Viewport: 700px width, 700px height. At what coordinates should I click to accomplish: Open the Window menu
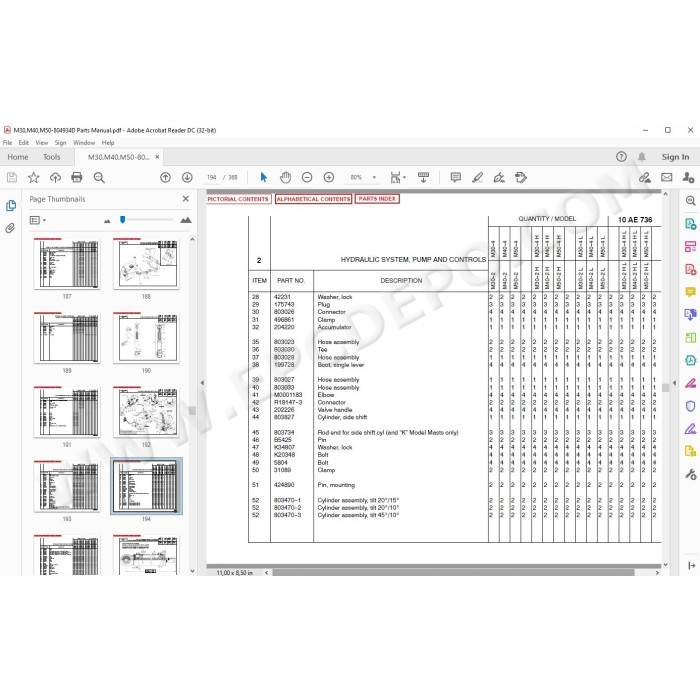(x=84, y=143)
